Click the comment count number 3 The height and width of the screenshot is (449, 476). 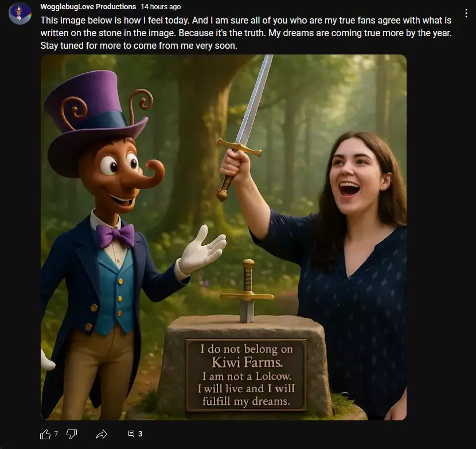click(141, 434)
